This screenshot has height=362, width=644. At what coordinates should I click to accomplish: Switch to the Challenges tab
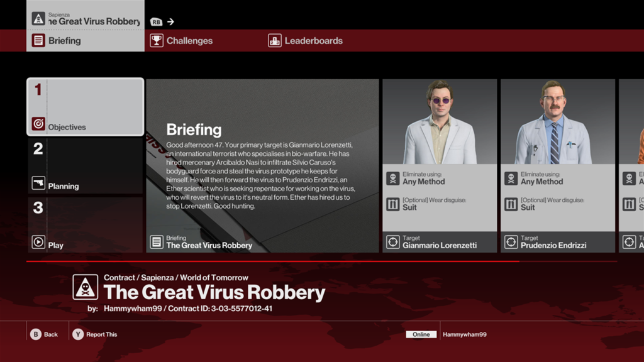(181, 41)
